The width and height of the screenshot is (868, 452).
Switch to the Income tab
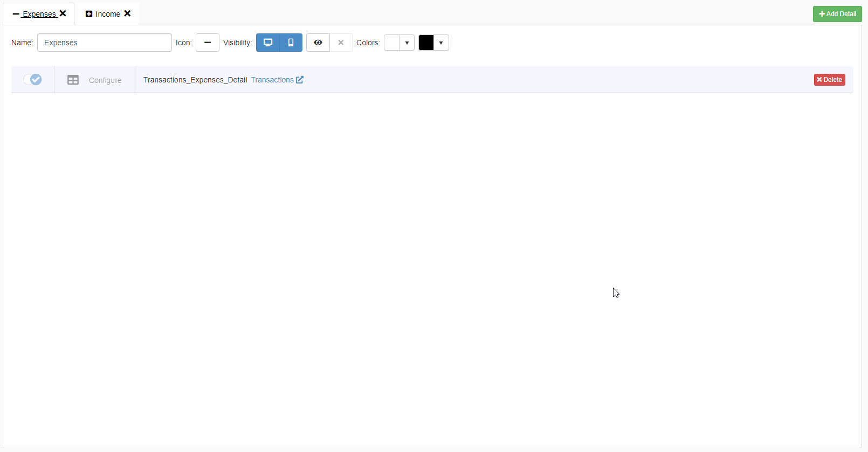[108, 14]
